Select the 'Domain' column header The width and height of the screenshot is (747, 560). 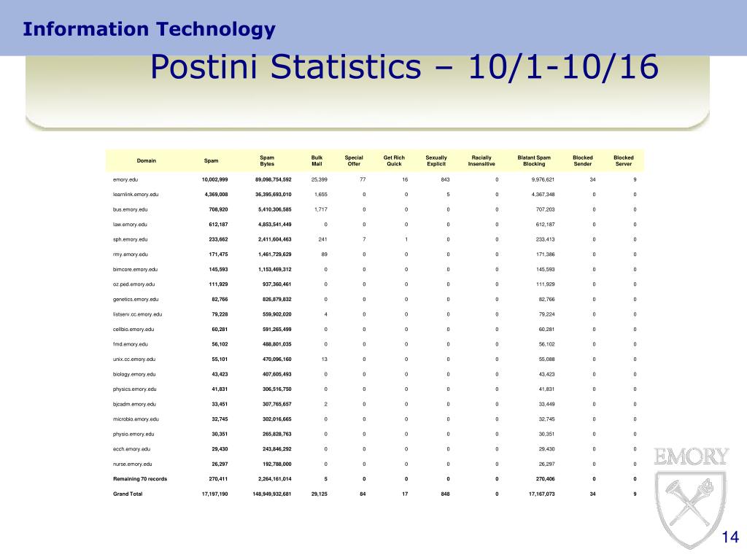[x=146, y=161]
